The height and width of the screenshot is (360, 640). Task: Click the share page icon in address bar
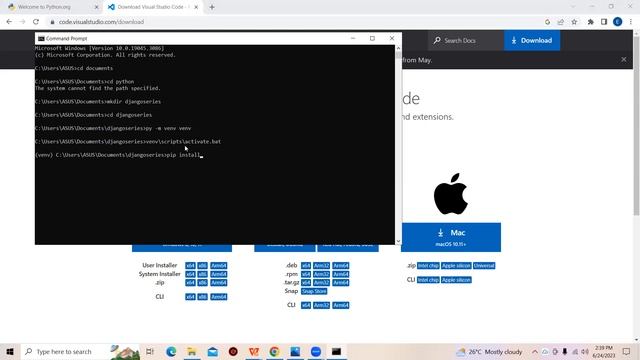pyautogui.click(x=561, y=22)
